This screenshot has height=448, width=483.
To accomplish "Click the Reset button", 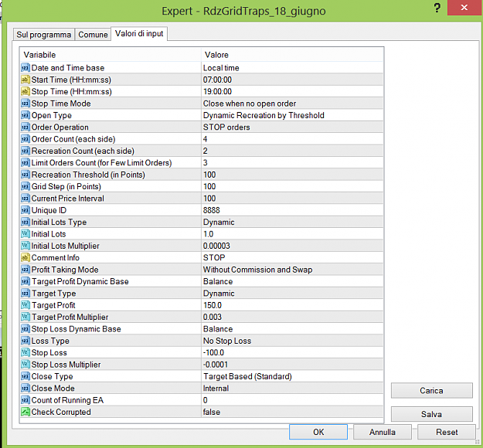I will (x=447, y=432).
